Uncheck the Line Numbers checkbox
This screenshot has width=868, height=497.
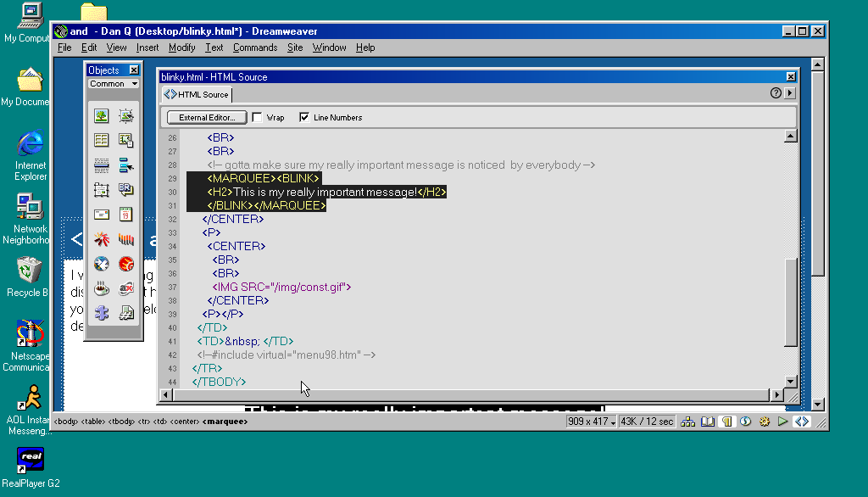(304, 117)
